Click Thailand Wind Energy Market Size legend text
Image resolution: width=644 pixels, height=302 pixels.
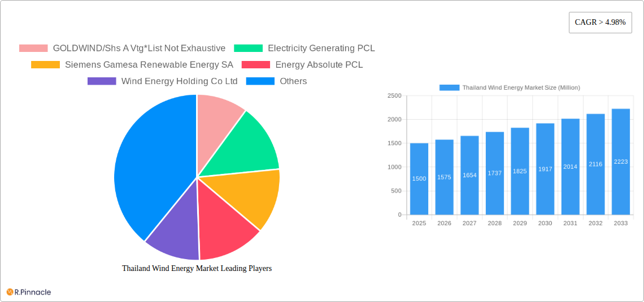[x=521, y=88]
